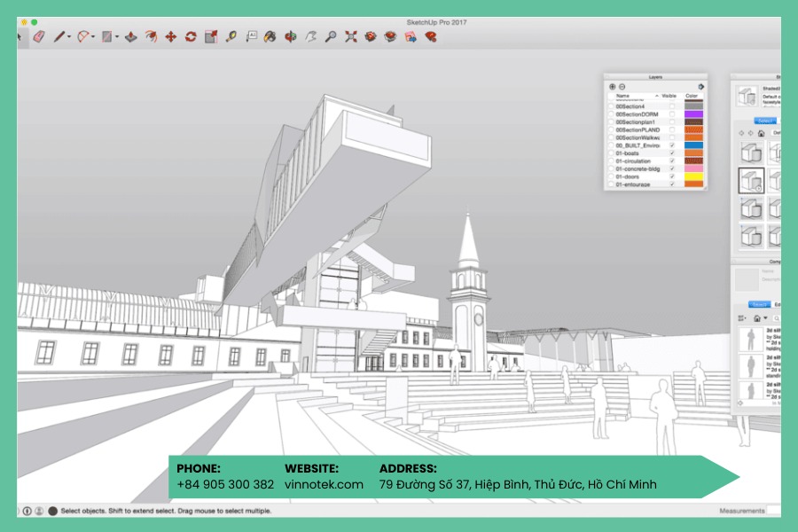Viewport: 798px width, 532px height.
Task: Select the Eraser tool
Action: [39, 36]
